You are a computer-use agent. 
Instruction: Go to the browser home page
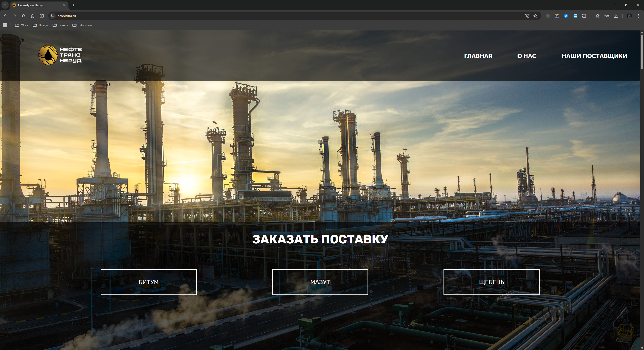point(33,16)
